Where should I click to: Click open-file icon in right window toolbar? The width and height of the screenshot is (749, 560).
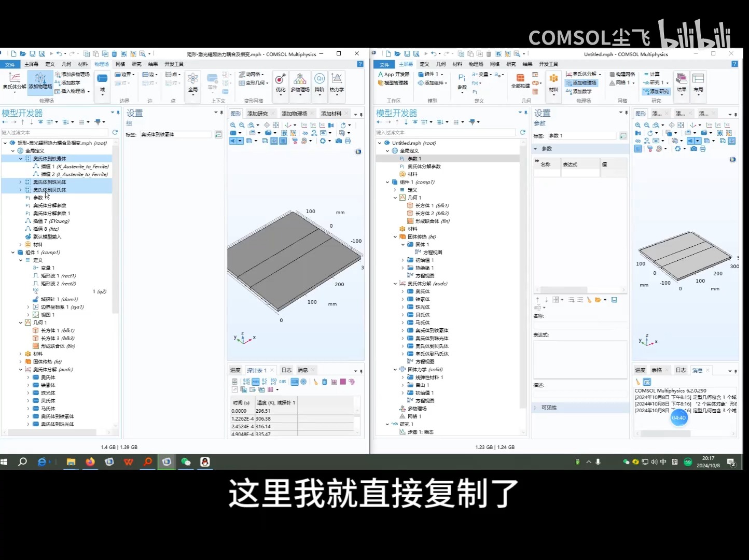(397, 53)
